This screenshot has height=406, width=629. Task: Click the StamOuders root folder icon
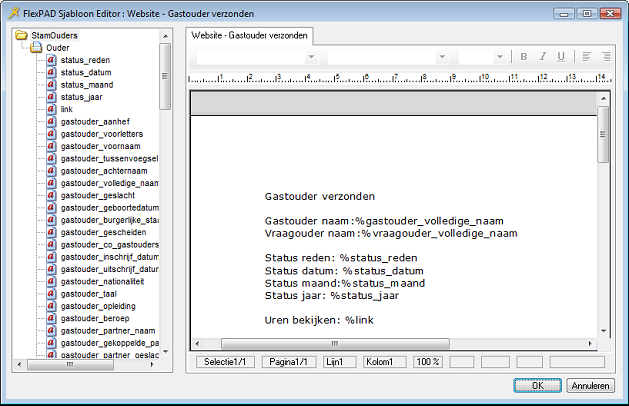[x=22, y=35]
